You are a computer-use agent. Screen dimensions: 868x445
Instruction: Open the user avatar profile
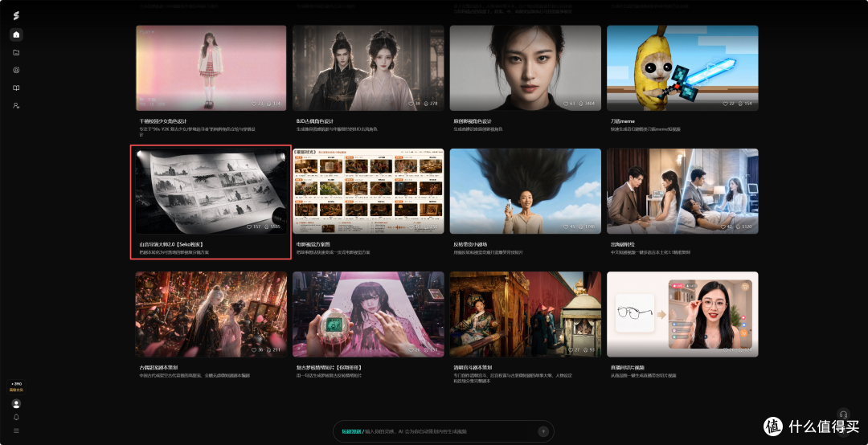coord(16,403)
